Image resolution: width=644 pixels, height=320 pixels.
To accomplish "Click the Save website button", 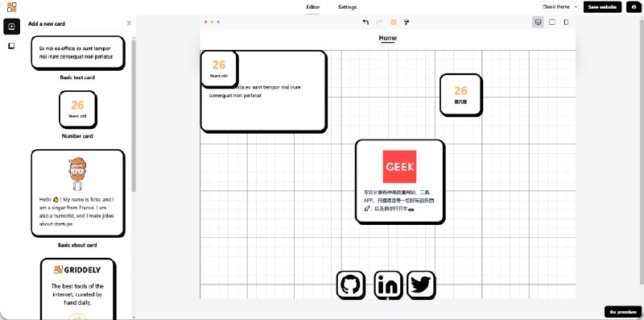I will (x=602, y=7).
